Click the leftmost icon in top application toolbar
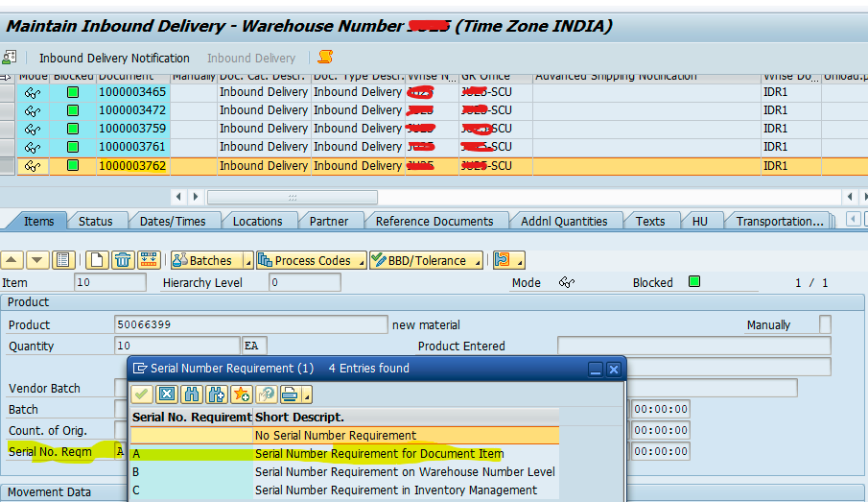 [9, 58]
